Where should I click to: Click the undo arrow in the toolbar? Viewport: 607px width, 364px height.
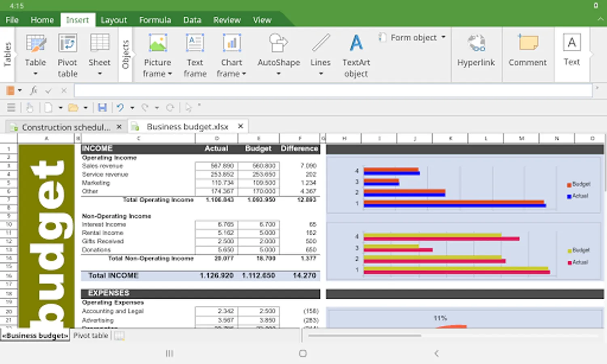pyautogui.click(x=120, y=108)
